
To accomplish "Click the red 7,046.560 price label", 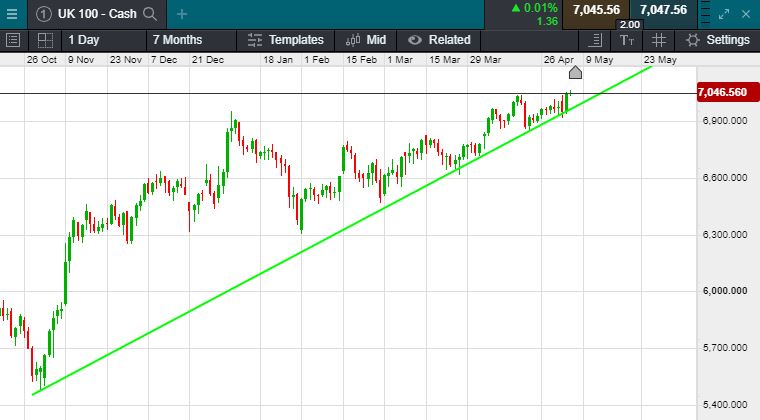I will click(x=725, y=92).
